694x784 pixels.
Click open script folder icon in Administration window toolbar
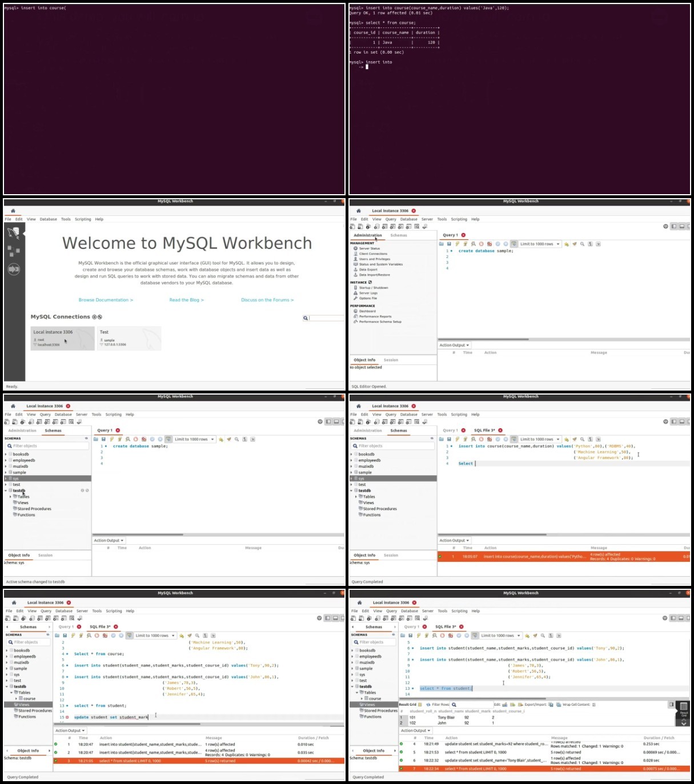[x=441, y=244]
